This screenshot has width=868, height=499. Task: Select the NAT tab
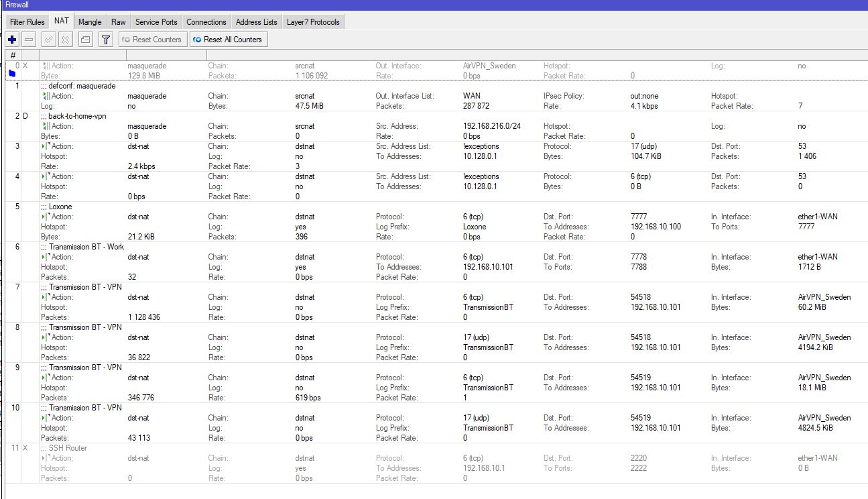pos(62,21)
